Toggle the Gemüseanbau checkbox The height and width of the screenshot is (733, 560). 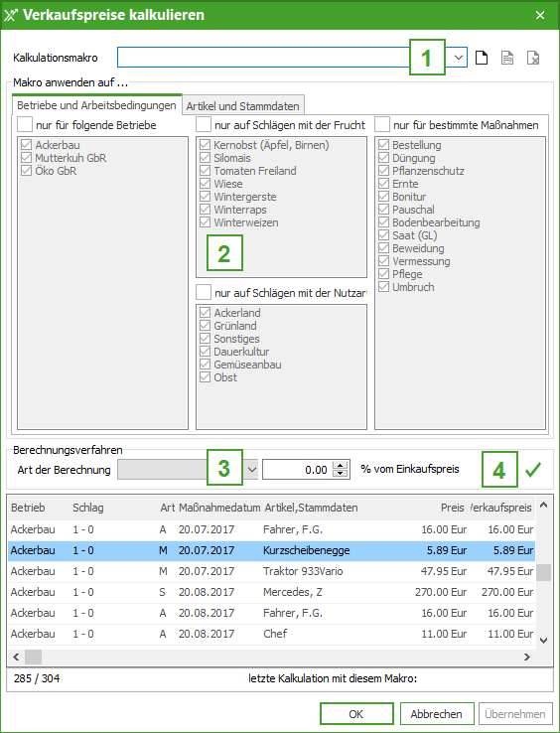(205, 365)
